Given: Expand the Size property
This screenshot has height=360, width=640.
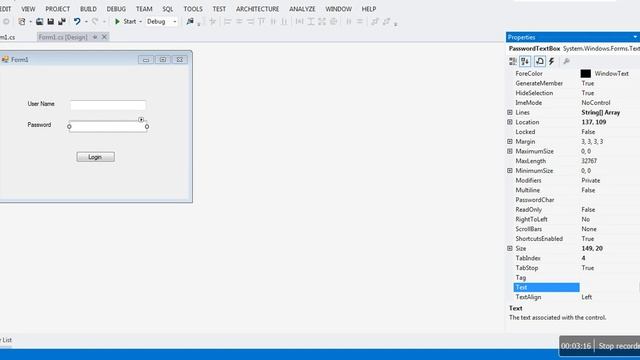Looking at the screenshot, I should click(510, 249).
